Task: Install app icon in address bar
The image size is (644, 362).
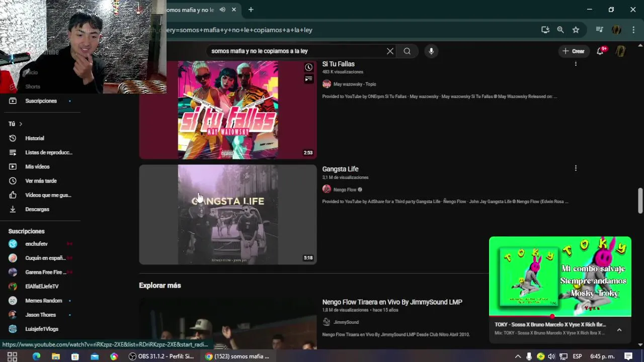Action: pyautogui.click(x=545, y=30)
